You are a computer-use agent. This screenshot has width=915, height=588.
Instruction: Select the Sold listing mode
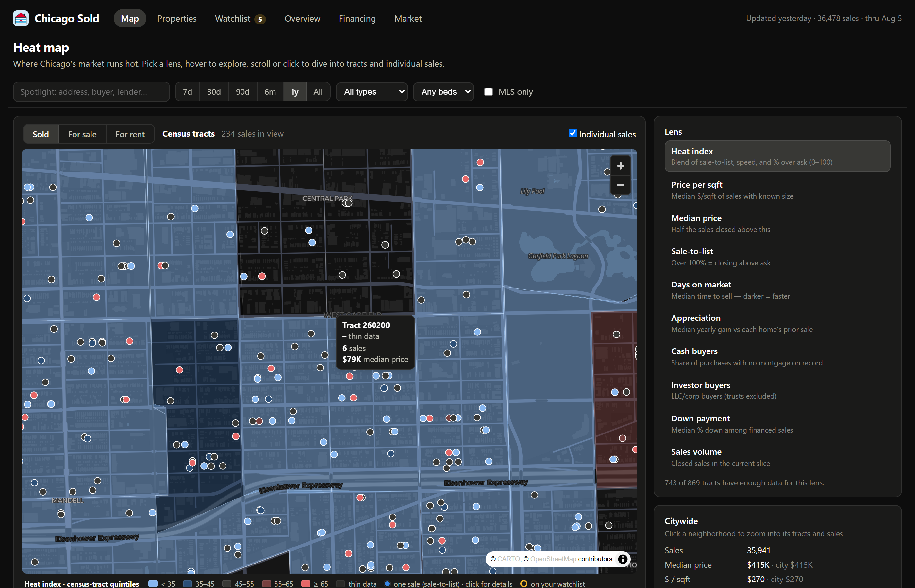click(41, 134)
